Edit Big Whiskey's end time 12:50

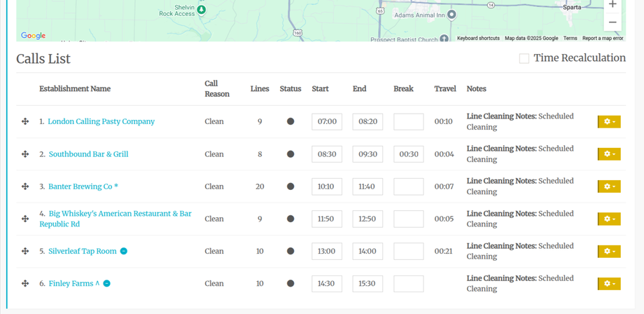coord(367,219)
